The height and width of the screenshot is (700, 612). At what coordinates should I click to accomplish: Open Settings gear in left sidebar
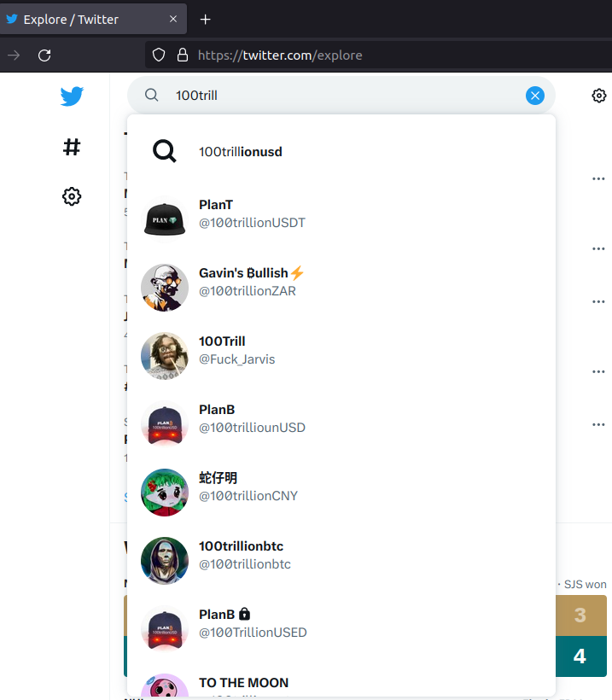click(x=72, y=196)
